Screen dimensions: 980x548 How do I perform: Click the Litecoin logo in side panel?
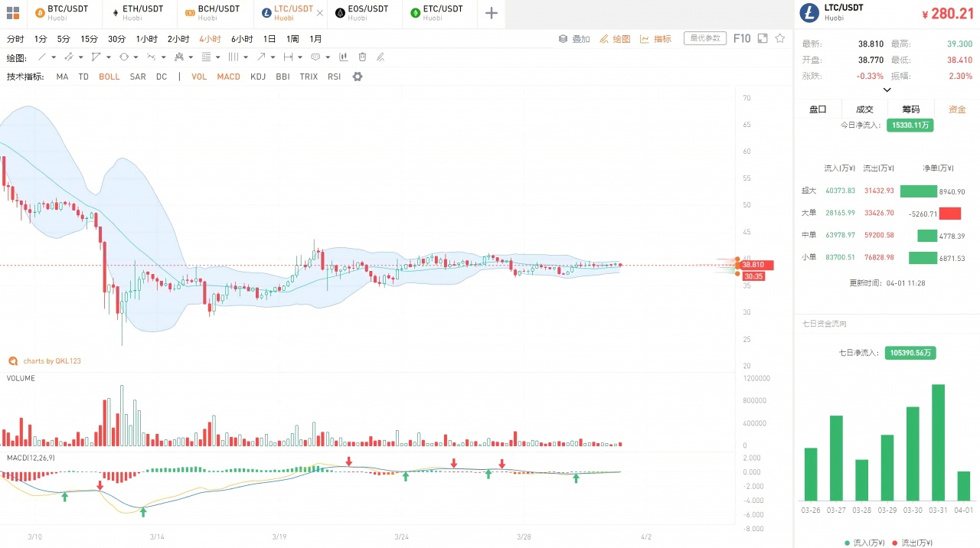tap(808, 12)
